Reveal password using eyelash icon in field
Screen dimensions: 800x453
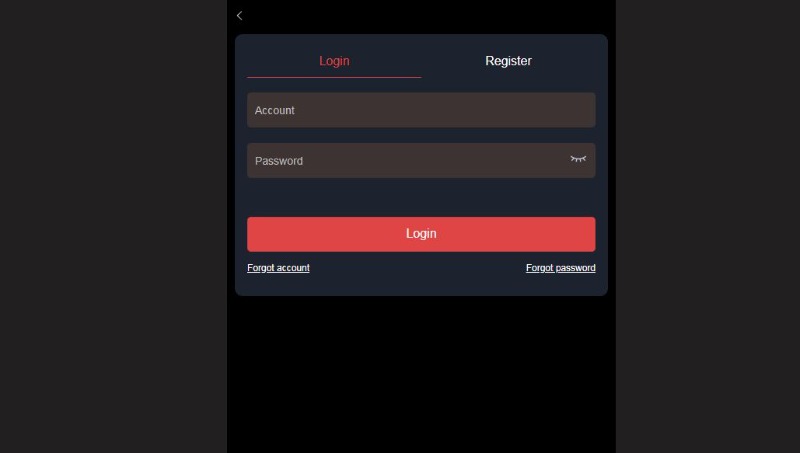click(x=578, y=159)
